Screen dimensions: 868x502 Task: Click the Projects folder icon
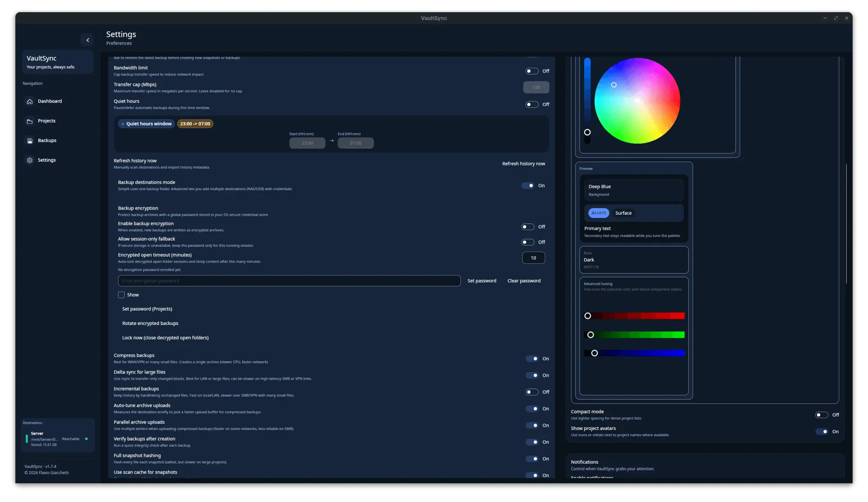coord(30,121)
